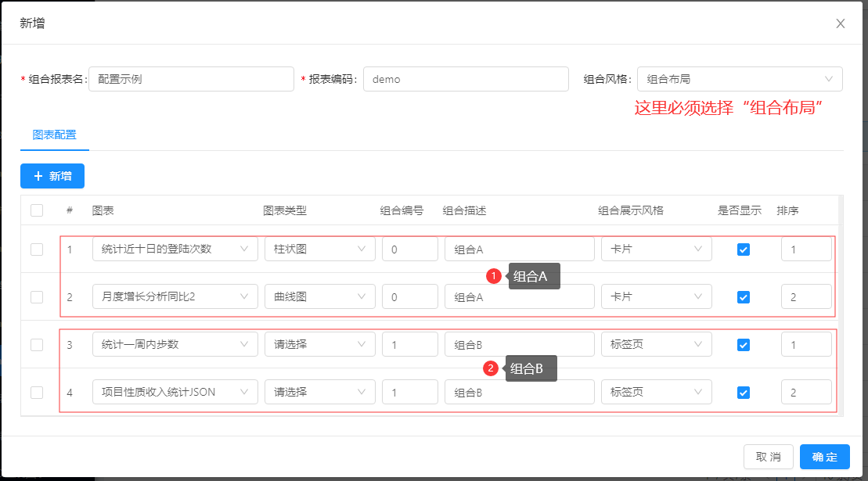Uncheck 是否显示 for row 2
The image size is (868, 481).
click(744, 297)
